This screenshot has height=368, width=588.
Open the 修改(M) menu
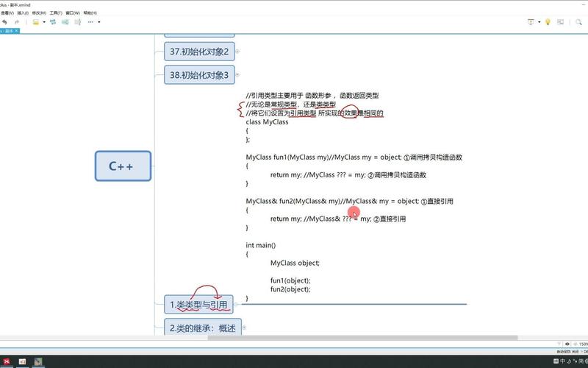tap(39, 13)
